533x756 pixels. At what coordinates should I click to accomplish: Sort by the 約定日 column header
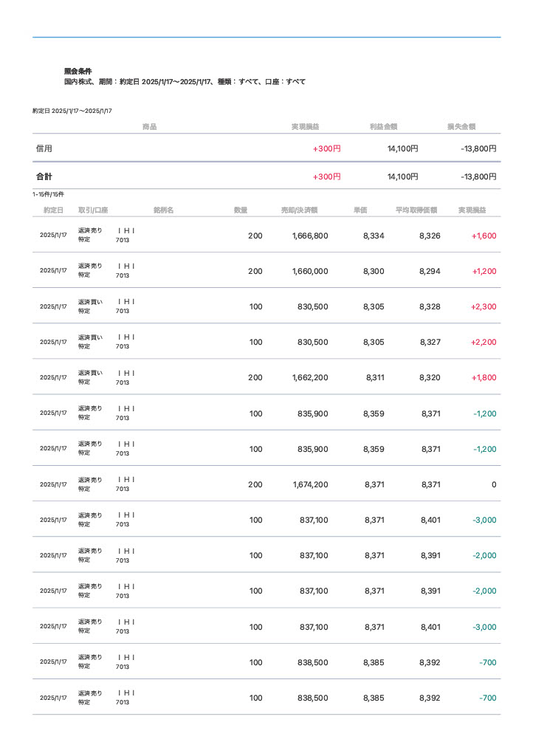[x=53, y=210]
